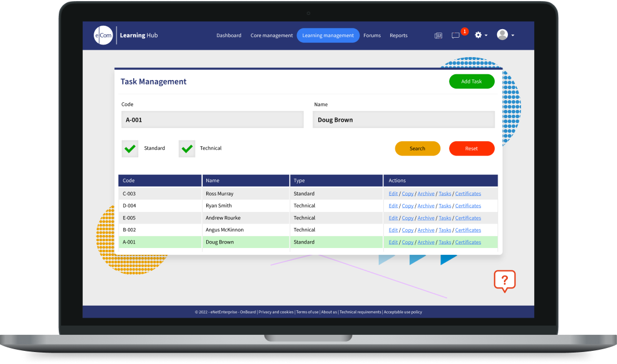Screen dimensions: 617x364
Task: Open the profile account dropdown
Action: pos(512,35)
